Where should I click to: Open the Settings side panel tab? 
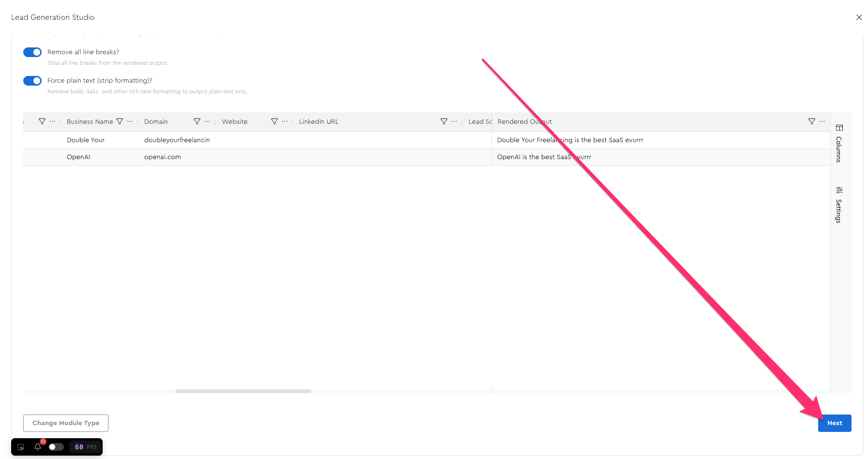[x=839, y=205]
